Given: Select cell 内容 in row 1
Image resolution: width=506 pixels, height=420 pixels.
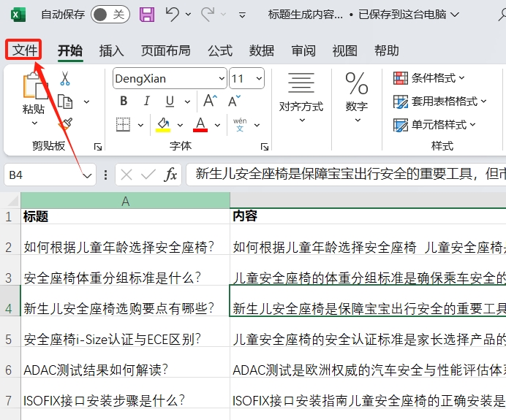Looking at the screenshot, I should (x=368, y=216).
